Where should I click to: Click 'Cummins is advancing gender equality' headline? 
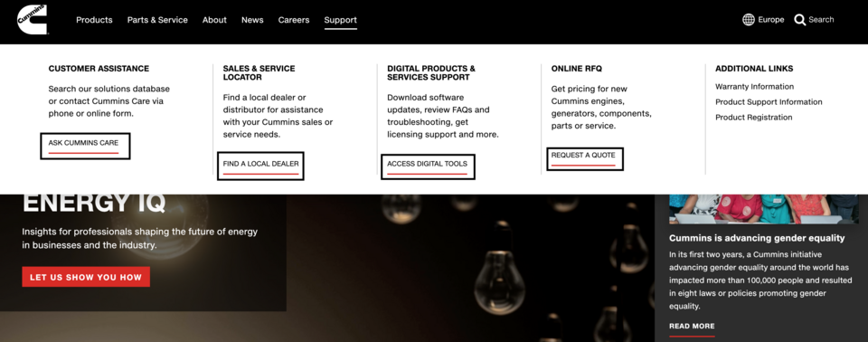click(x=757, y=238)
